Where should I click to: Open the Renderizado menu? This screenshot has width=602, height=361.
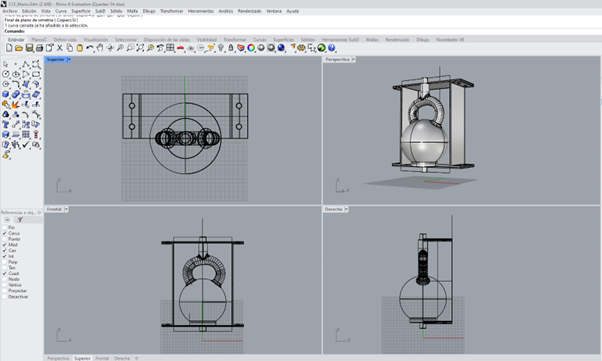[250, 11]
